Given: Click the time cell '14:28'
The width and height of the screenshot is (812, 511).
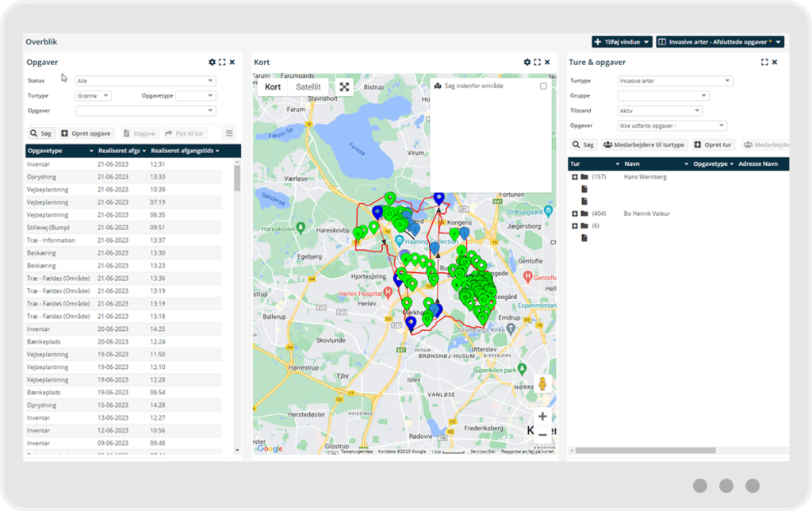Looking at the screenshot, I should coord(158,405).
